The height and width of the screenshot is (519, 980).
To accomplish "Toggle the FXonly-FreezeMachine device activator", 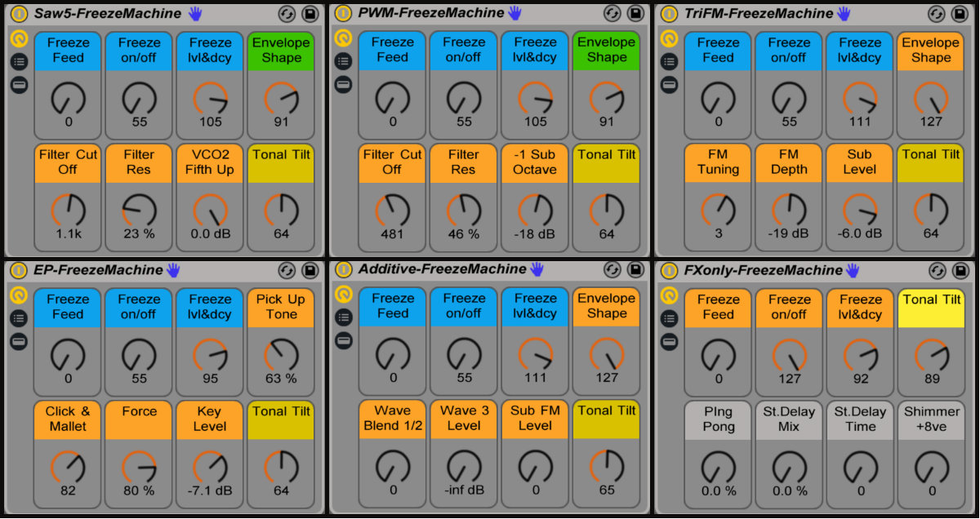I will click(x=669, y=271).
